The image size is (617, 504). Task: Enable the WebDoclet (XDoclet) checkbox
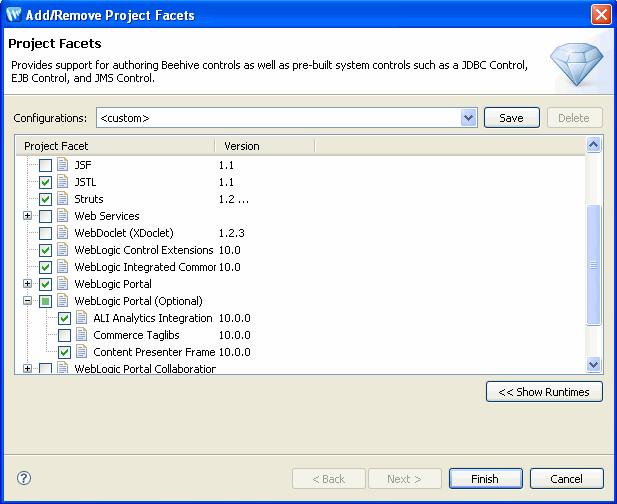click(x=45, y=233)
